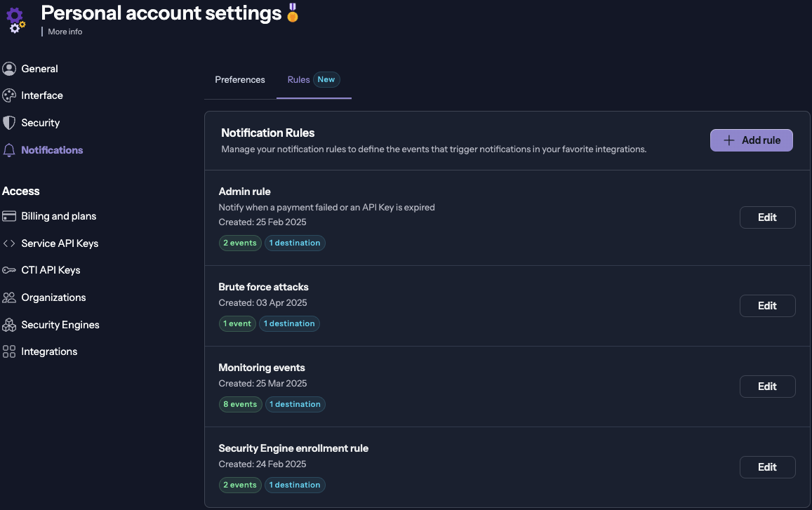
Task: Click the Service API Keys code icon
Action: pos(9,243)
